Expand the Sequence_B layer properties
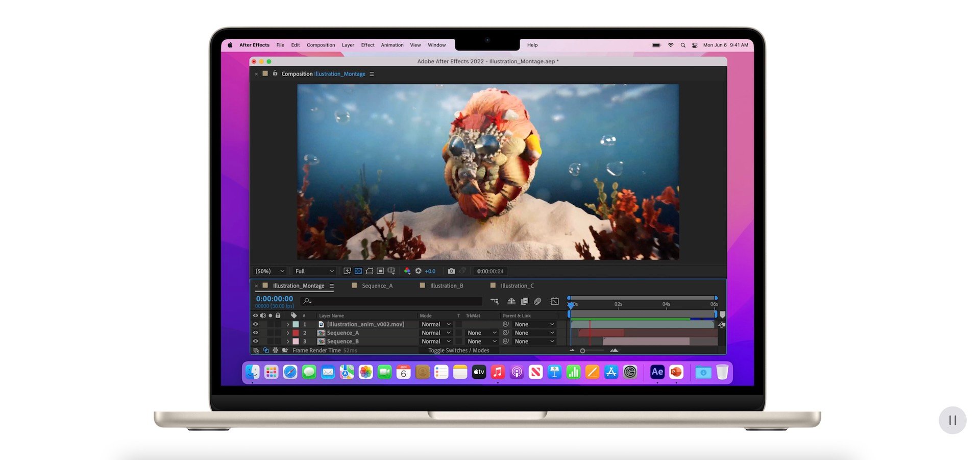The image size is (980, 460). point(288,341)
